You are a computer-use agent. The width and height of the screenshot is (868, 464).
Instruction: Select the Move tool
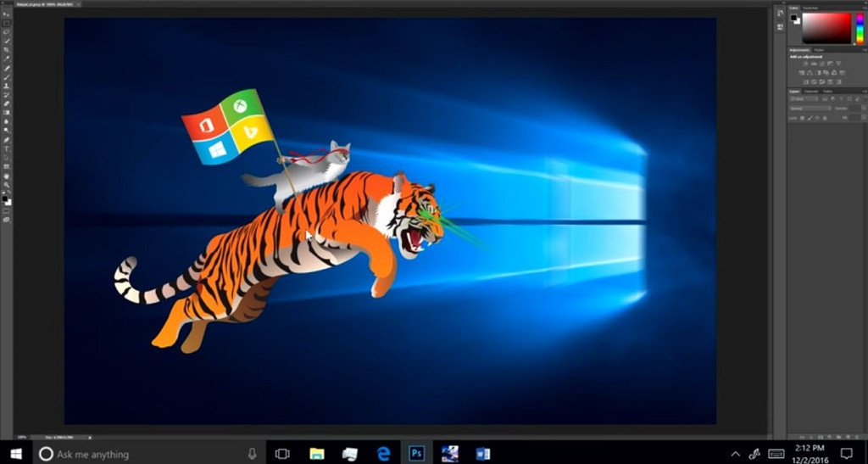click(7, 14)
